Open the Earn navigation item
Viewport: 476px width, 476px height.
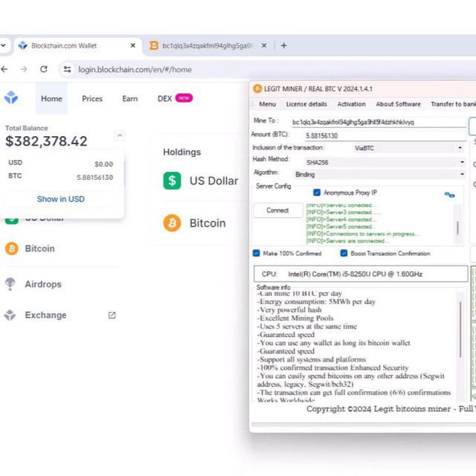click(x=130, y=99)
